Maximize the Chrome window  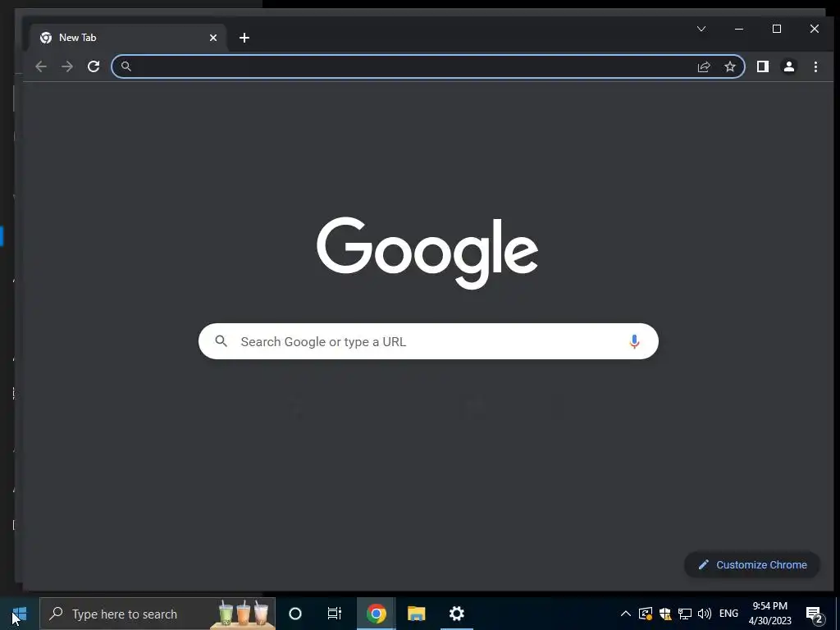(x=777, y=29)
